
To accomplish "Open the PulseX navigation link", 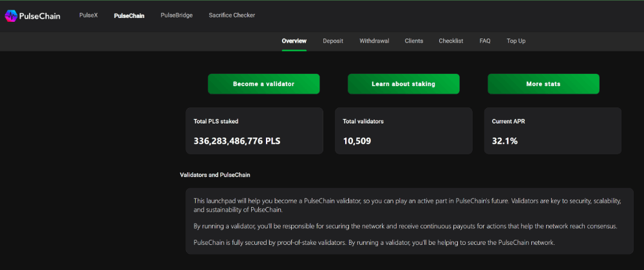I will click(x=88, y=15).
